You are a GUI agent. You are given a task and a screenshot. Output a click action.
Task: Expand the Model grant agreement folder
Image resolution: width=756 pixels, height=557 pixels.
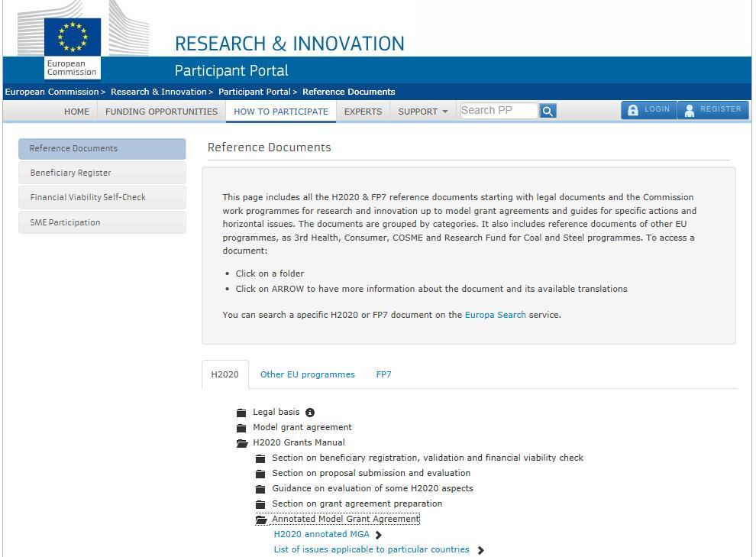[x=302, y=427]
